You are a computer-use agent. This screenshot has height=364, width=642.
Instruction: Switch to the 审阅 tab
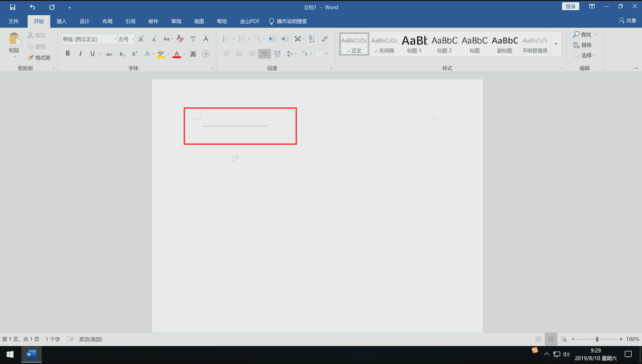pyautogui.click(x=176, y=21)
